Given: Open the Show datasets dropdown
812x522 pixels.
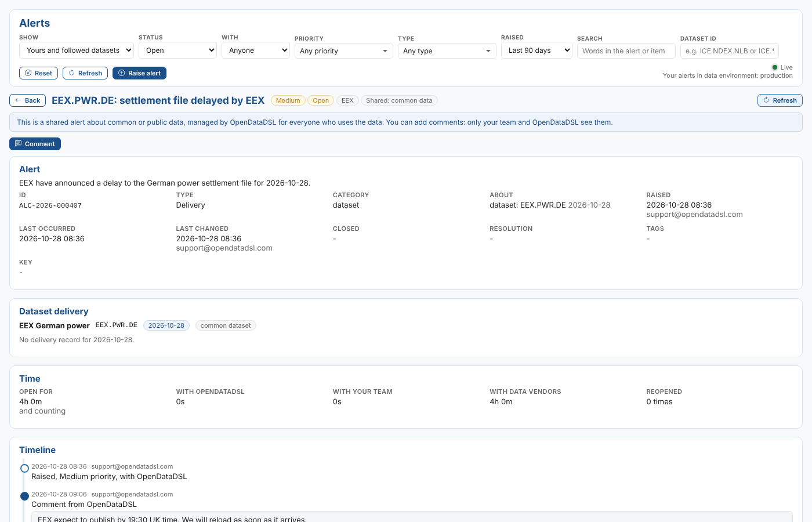Looking at the screenshot, I should (x=77, y=50).
